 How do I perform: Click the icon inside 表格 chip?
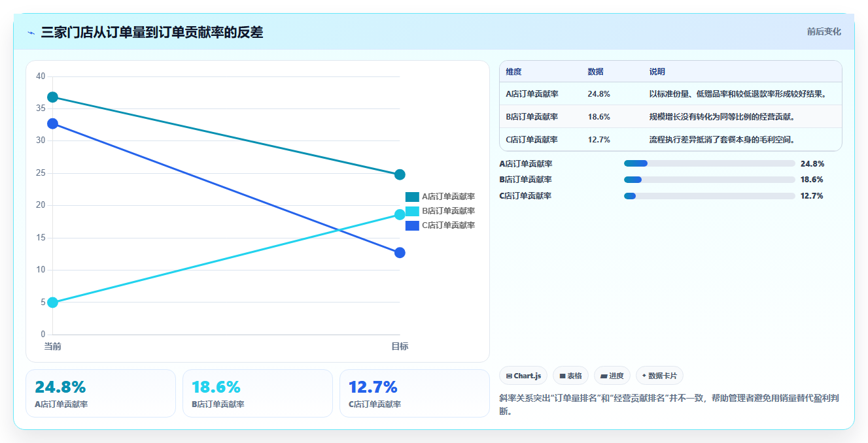(x=563, y=376)
